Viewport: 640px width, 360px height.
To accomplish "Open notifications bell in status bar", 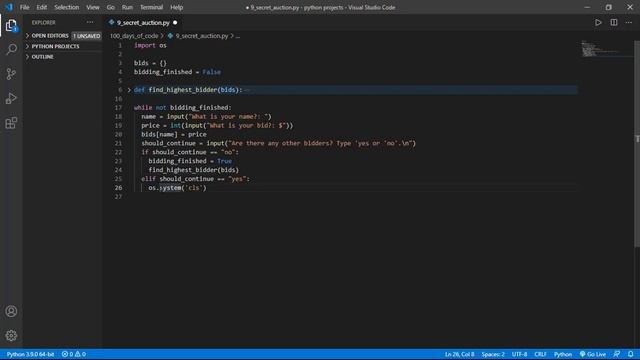I will pos(631,354).
